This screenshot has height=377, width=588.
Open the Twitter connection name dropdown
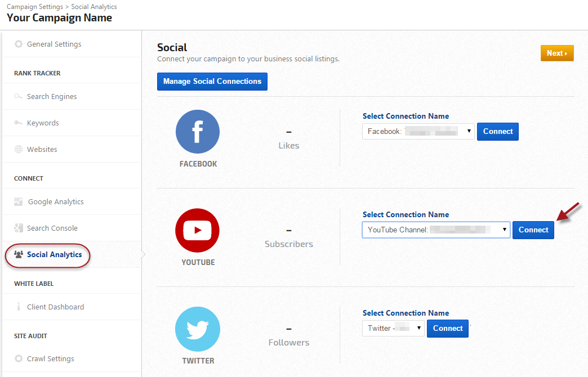393,329
